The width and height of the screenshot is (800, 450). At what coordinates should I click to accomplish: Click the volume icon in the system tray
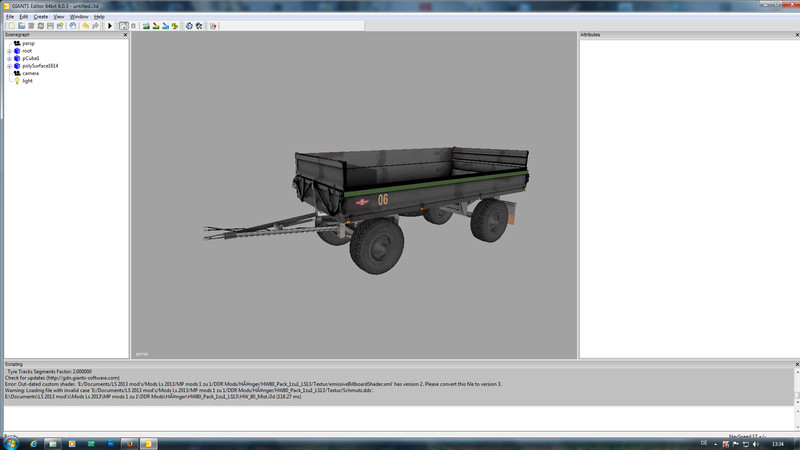pyautogui.click(x=756, y=444)
